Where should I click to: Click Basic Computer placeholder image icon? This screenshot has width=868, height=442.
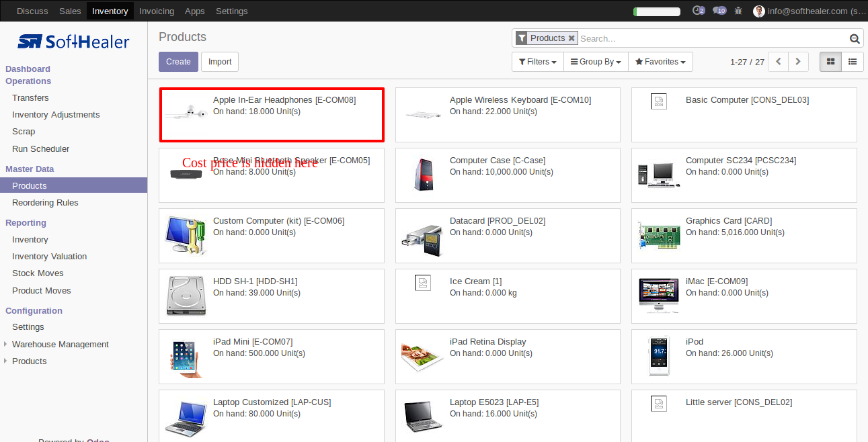[x=659, y=101]
